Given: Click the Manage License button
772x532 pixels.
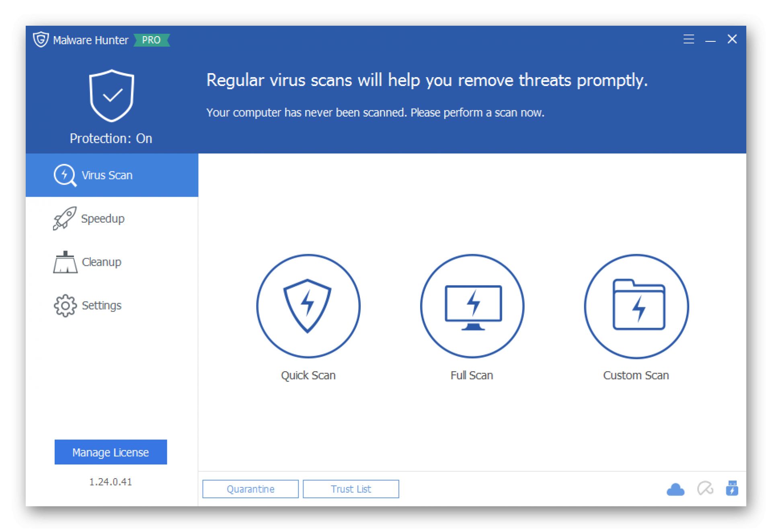Looking at the screenshot, I should click(111, 452).
